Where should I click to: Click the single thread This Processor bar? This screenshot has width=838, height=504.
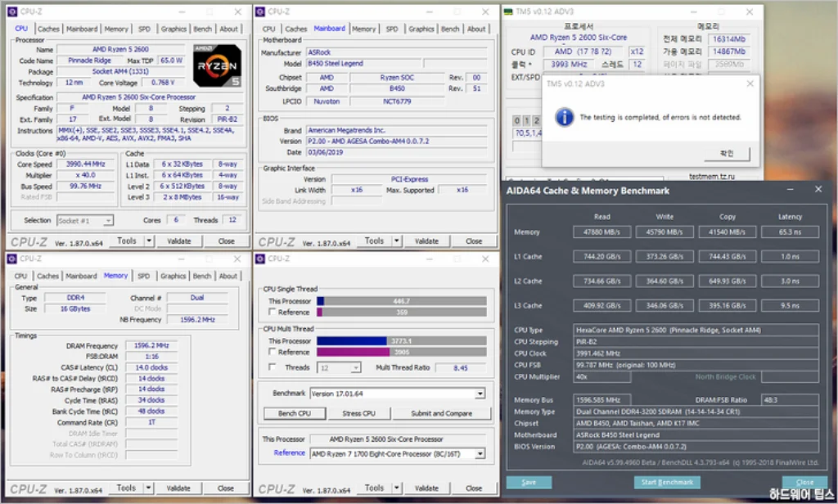click(401, 301)
